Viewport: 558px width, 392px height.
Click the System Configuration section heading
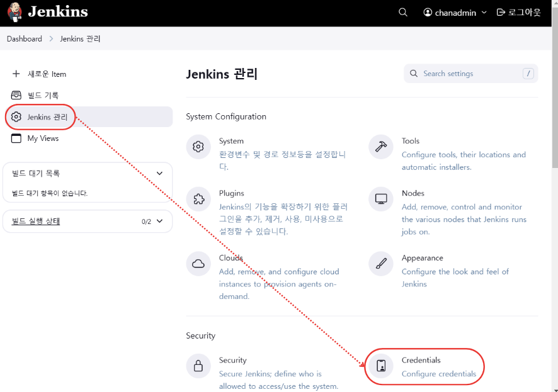tap(226, 116)
